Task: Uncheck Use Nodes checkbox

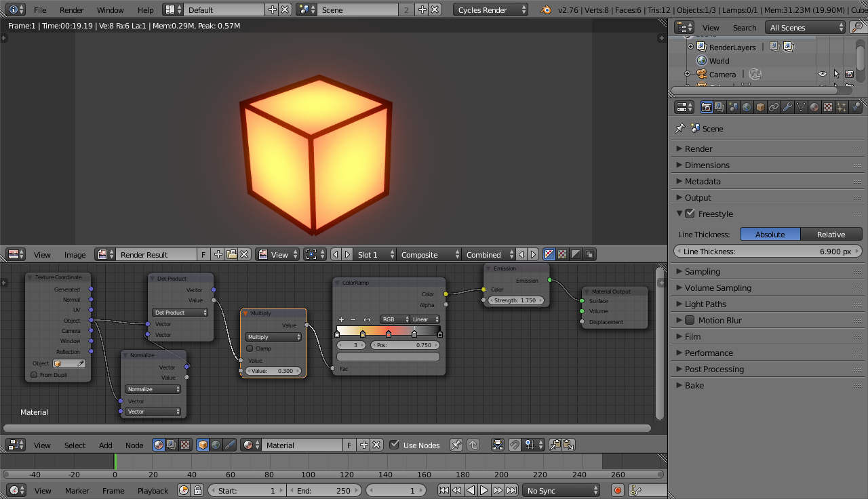Action: (x=394, y=445)
